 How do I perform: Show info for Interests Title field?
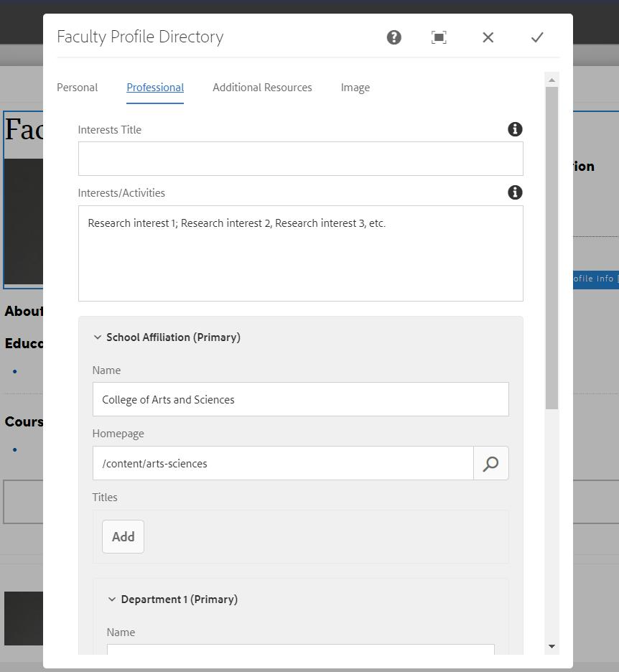click(x=515, y=129)
